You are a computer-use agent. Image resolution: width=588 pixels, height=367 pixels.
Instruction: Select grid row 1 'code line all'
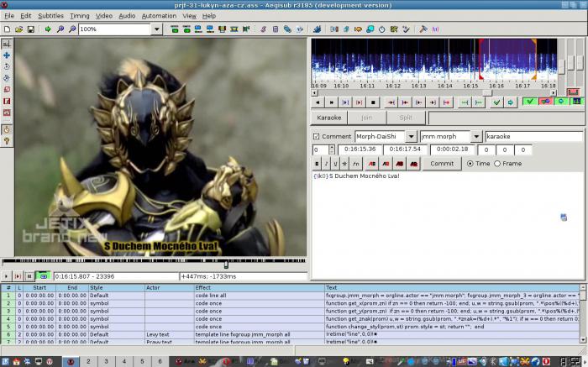[291, 296]
